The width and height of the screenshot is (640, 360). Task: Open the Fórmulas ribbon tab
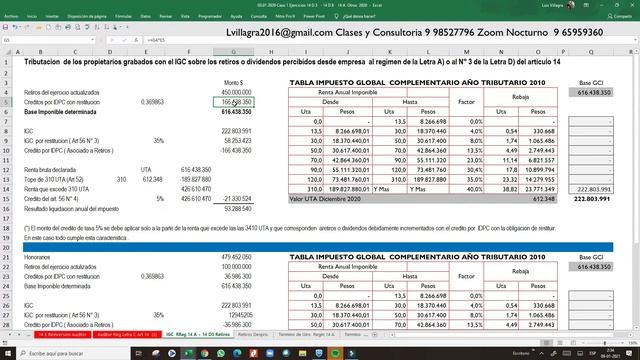[x=123, y=16]
